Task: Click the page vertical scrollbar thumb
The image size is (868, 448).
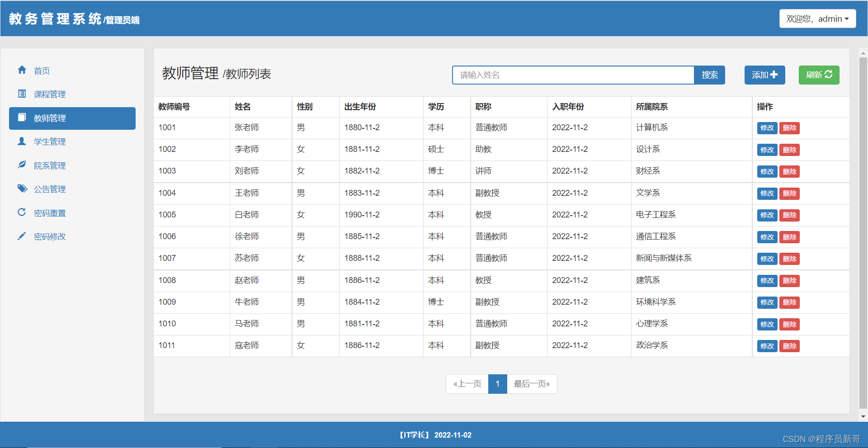Action: click(x=863, y=233)
